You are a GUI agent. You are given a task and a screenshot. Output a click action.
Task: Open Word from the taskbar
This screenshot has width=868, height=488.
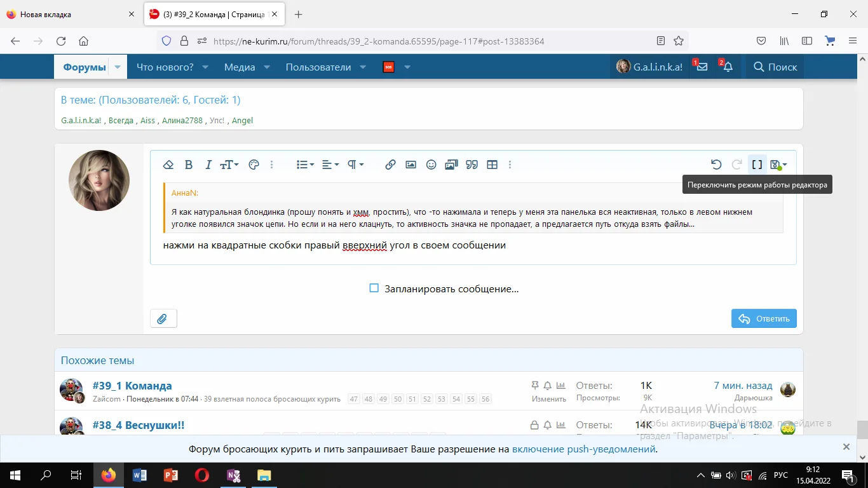[x=139, y=475]
